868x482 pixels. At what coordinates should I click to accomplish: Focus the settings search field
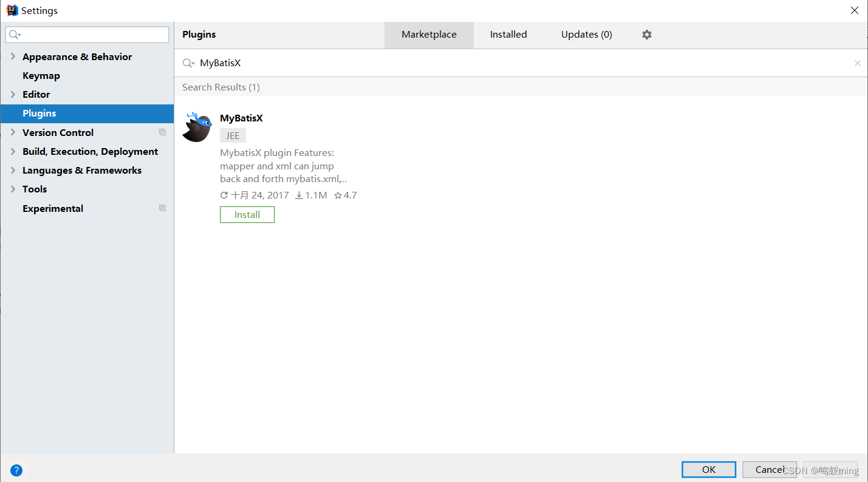pos(87,35)
